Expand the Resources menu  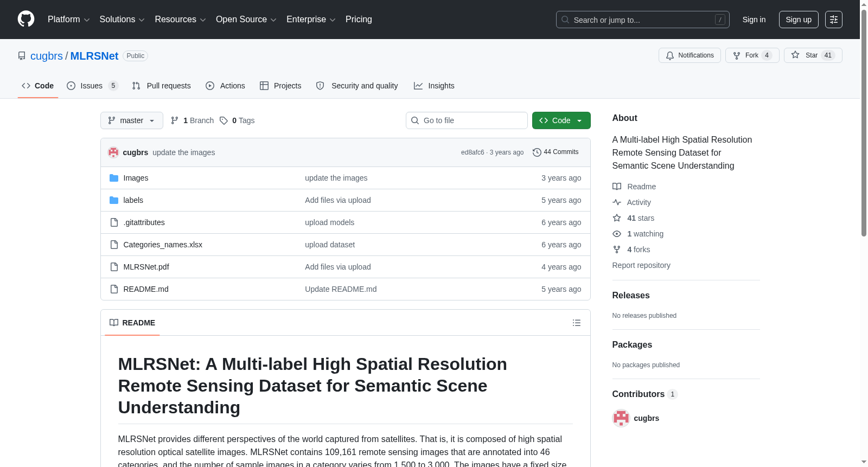[x=180, y=20]
